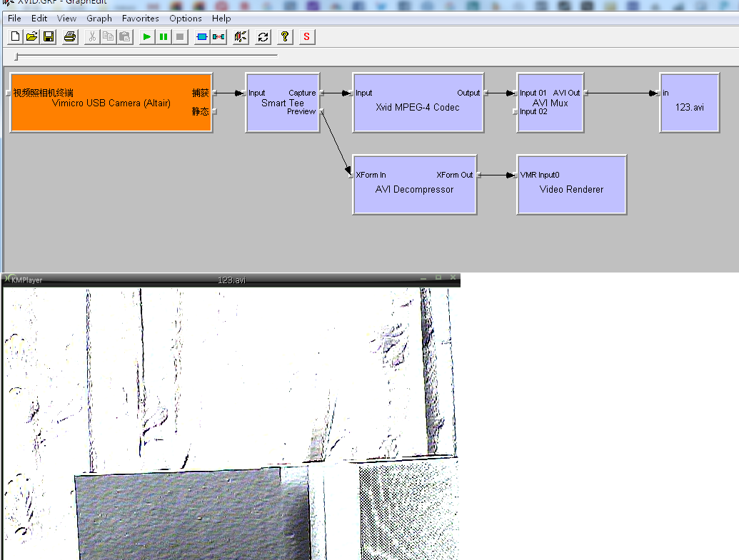Click XForm Out pin on AVI Decompressor
The width and height of the screenshot is (739, 560).
[x=478, y=175]
